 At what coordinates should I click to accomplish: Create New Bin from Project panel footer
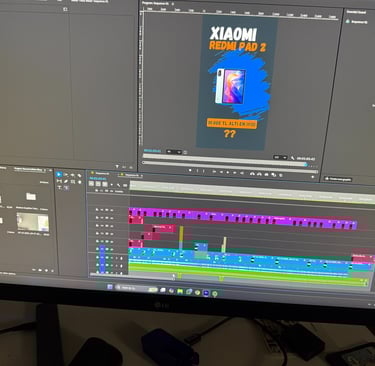tap(40, 270)
